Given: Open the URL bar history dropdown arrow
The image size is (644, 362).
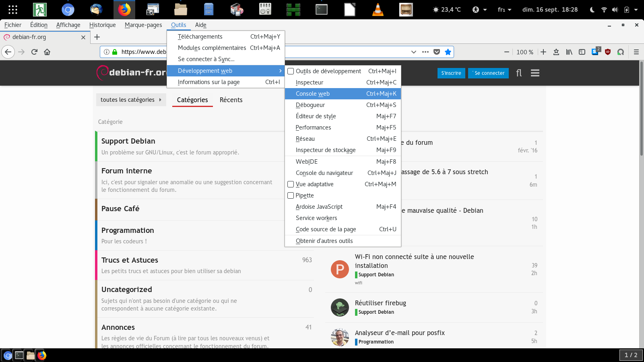Looking at the screenshot, I should 413,52.
